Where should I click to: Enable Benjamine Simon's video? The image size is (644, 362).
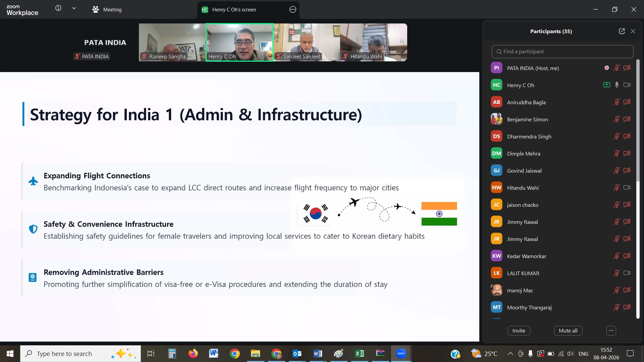click(627, 119)
